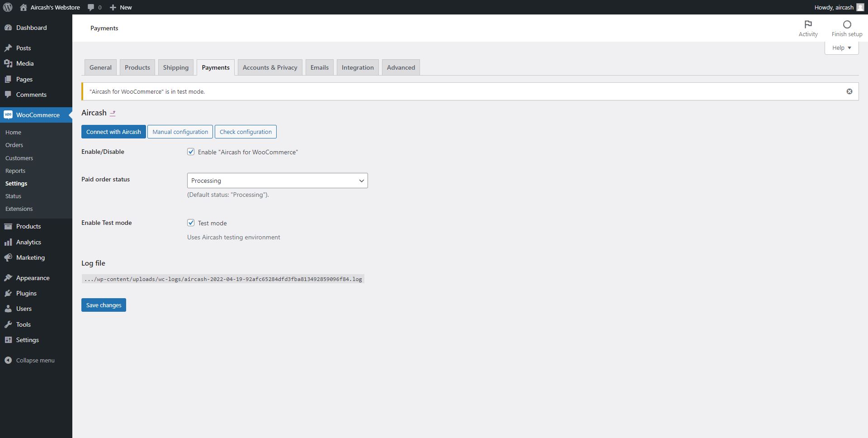The width and height of the screenshot is (868, 438).
Task: Open the Activity flag icon
Action: [808, 24]
